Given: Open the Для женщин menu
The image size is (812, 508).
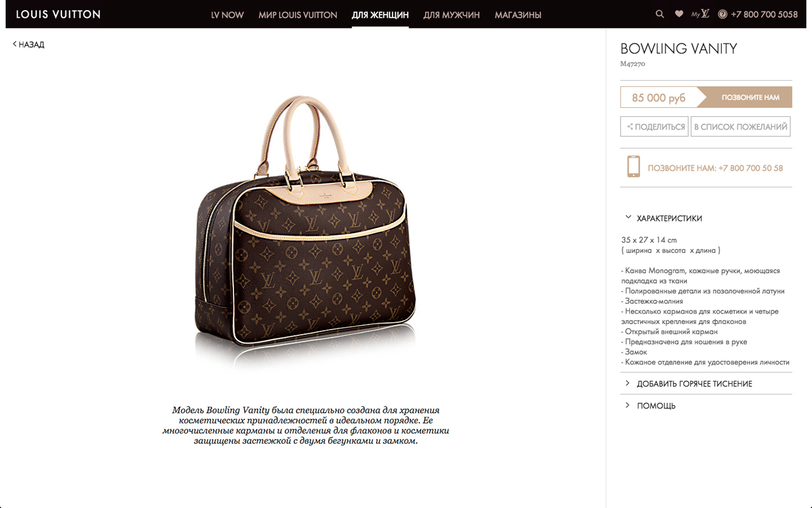Looking at the screenshot, I should point(380,15).
